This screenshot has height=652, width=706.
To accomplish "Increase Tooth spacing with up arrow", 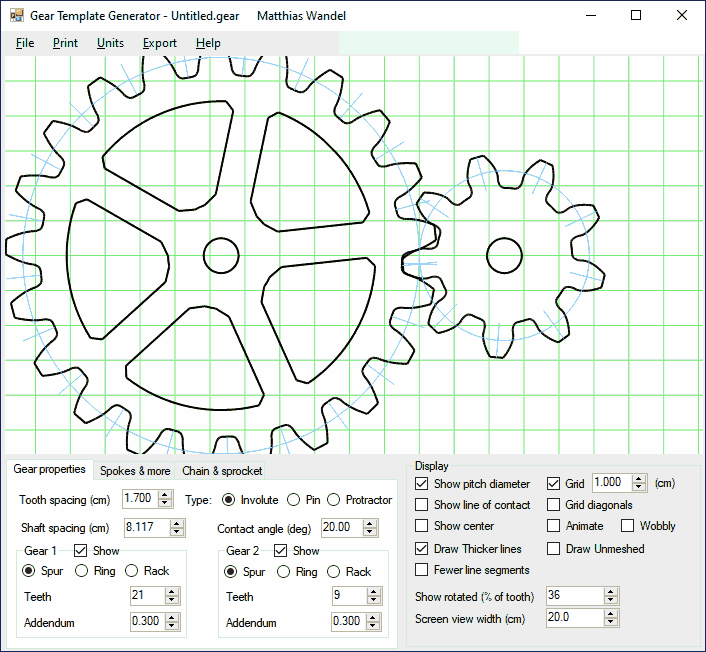I will pos(166,495).
